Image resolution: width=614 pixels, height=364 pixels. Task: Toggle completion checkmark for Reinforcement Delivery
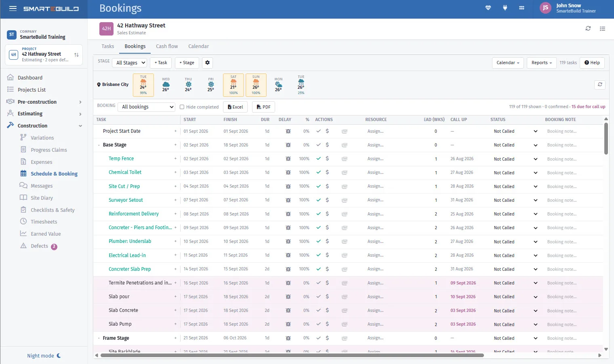point(318,214)
